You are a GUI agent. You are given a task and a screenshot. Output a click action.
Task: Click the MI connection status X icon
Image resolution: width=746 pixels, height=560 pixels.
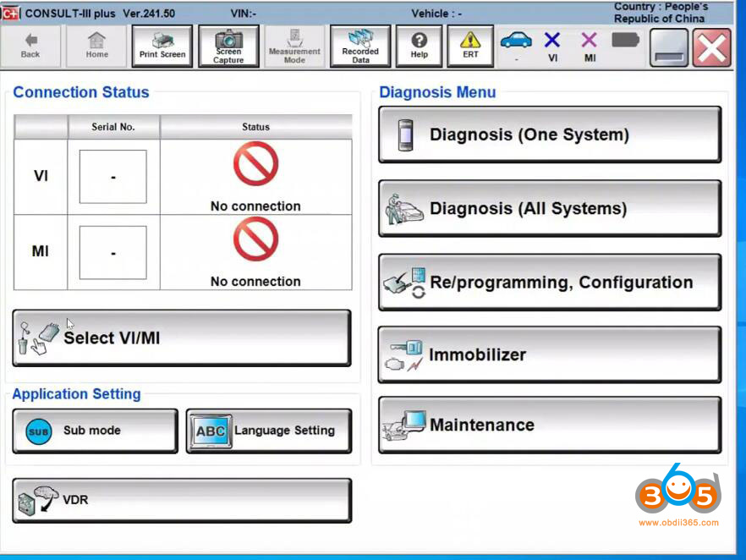589,41
